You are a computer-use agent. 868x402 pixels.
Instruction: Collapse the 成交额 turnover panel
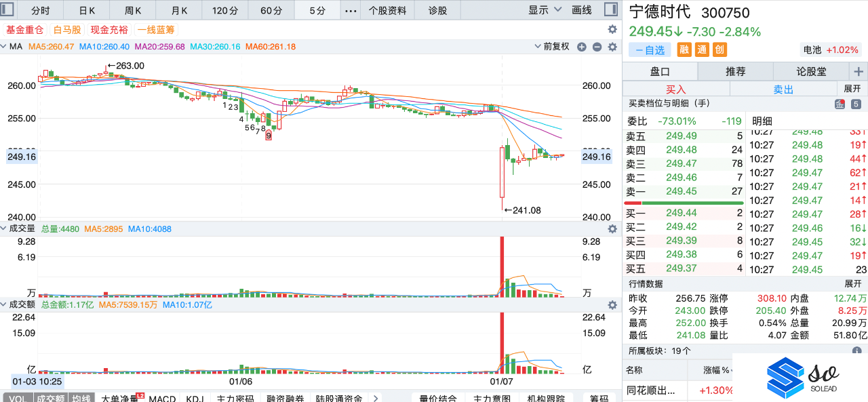4,305
